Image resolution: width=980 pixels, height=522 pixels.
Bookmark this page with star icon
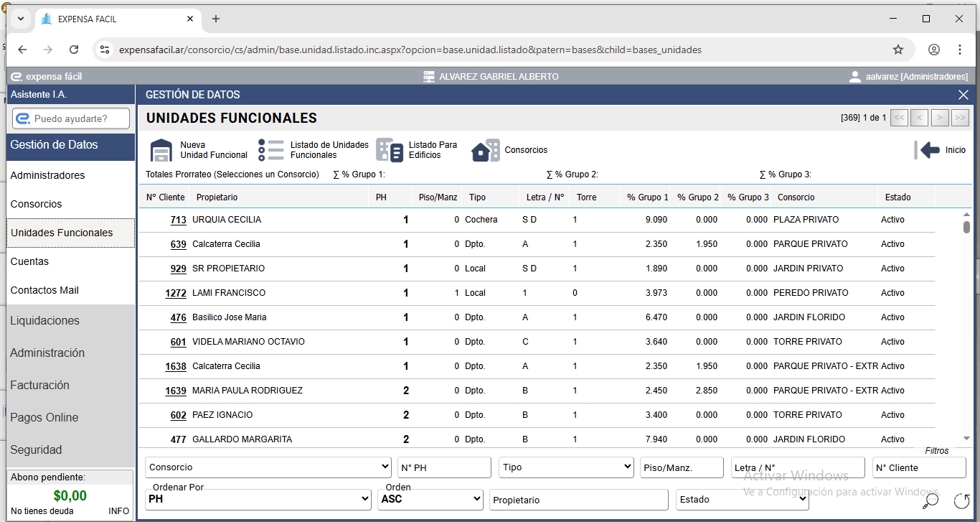[x=897, y=50]
